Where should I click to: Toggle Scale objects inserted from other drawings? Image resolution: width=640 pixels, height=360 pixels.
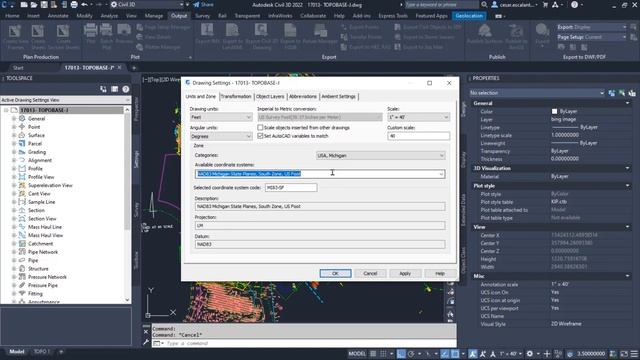click(x=260, y=128)
